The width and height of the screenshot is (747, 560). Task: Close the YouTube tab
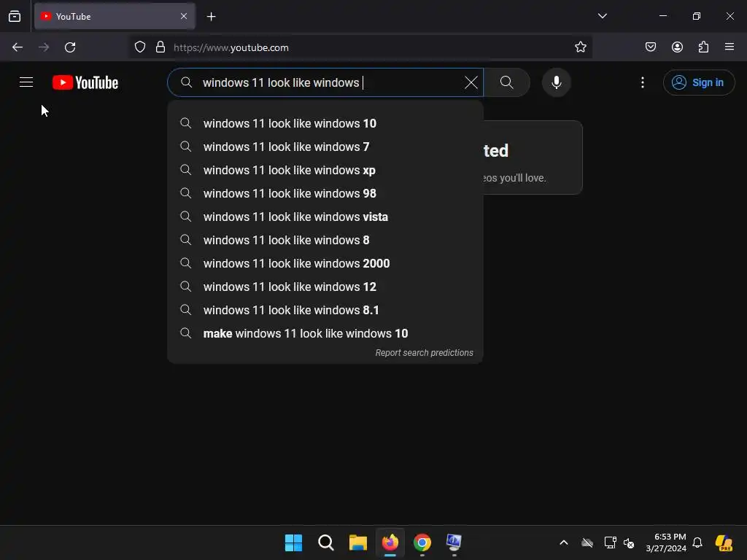[x=184, y=16]
